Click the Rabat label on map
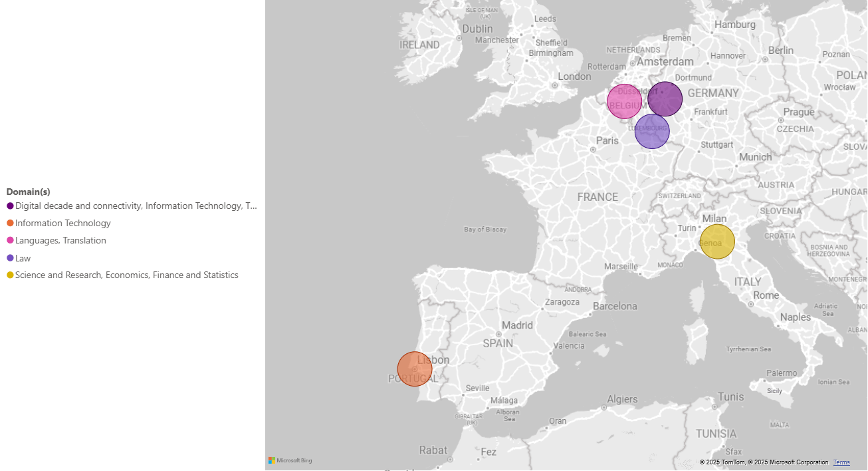This screenshot has width=868, height=471. tap(433, 450)
